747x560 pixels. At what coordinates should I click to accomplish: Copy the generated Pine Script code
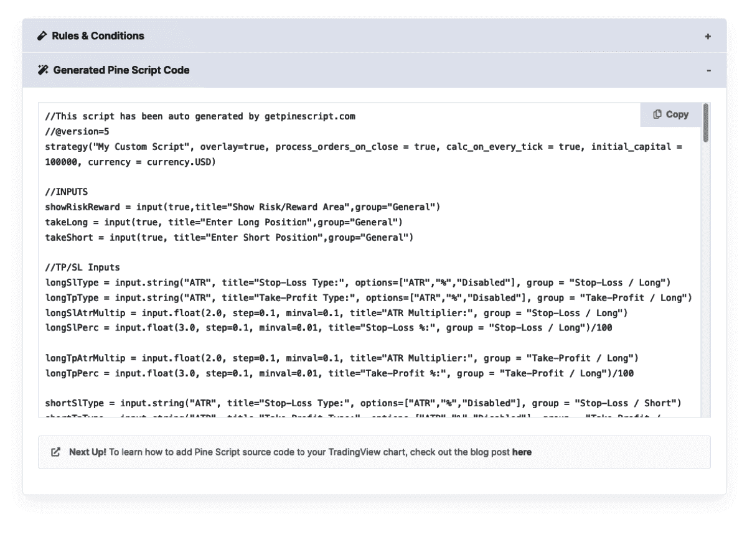pyautogui.click(x=670, y=114)
